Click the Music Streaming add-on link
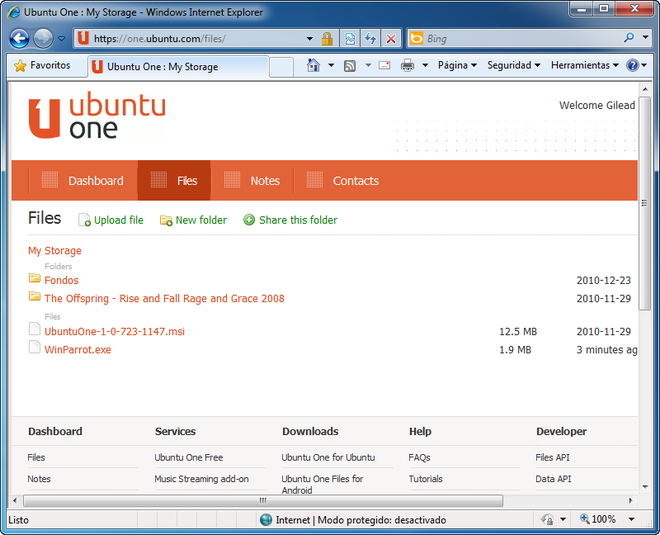The width and height of the screenshot is (660, 535). pyautogui.click(x=202, y=479)
